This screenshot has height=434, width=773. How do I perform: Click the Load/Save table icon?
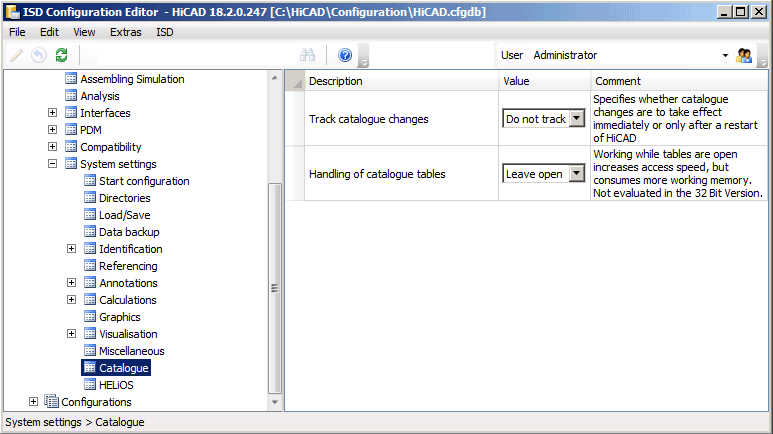(x=90, y=215)
